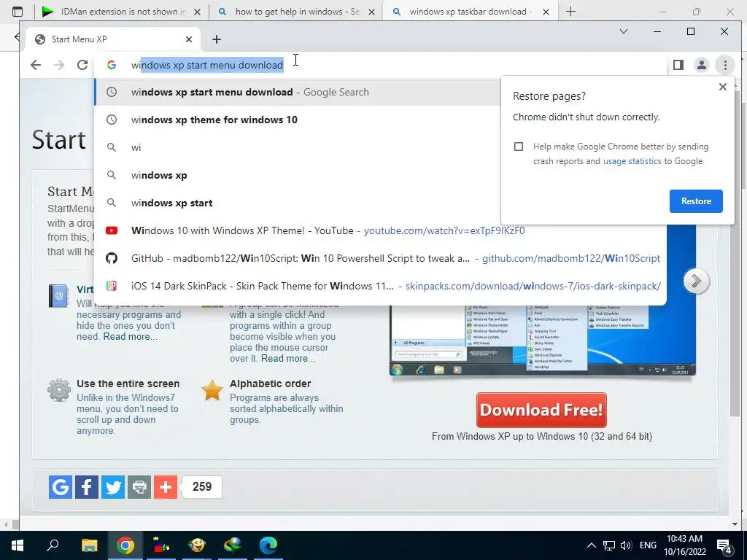Choose the 'windows xp start' suggestion
This screenshot has height=560, width=747.
[x=298, y=203]
